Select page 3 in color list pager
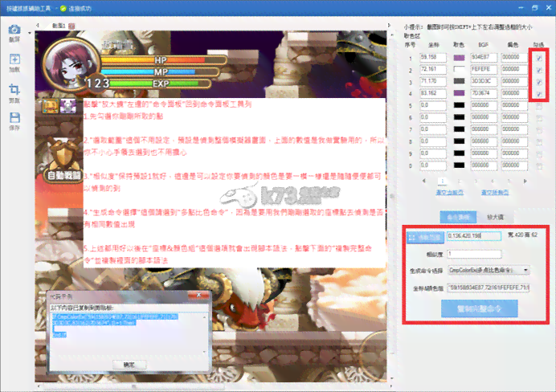The width and height of the screenshot is (556, 392). (x=476, y=181)
